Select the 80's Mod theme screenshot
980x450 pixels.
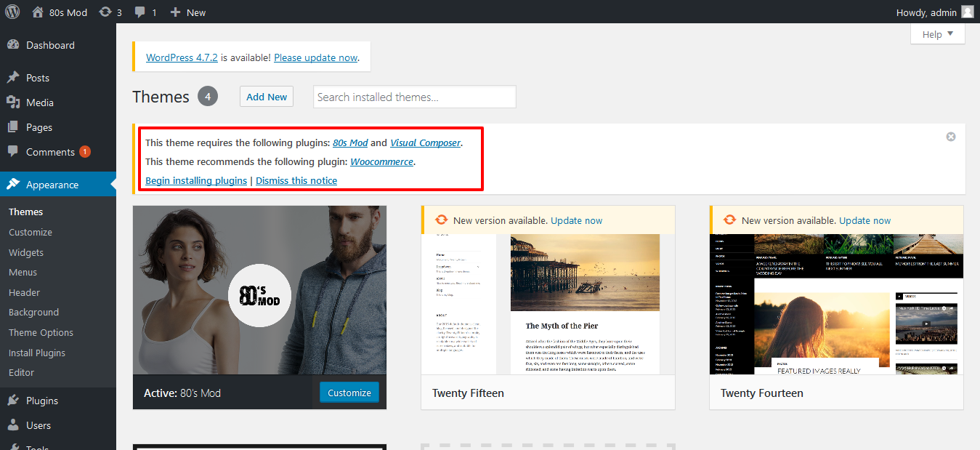(259, 290)
